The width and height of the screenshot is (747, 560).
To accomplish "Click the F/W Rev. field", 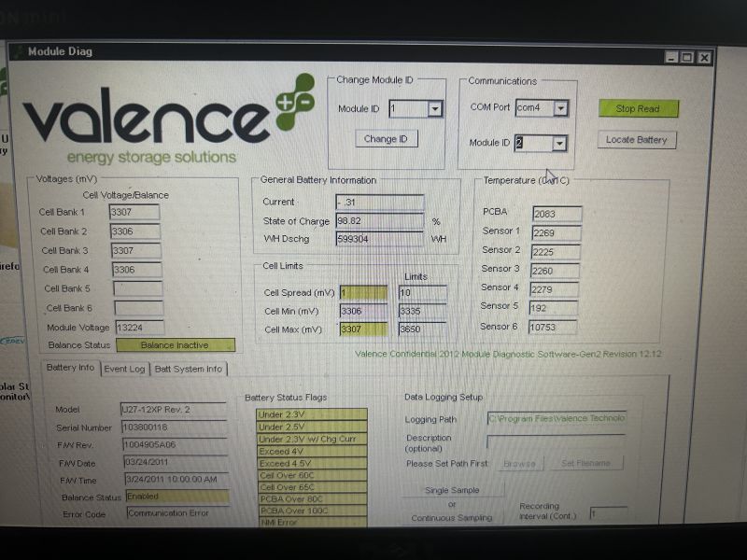I will (176, 445).
